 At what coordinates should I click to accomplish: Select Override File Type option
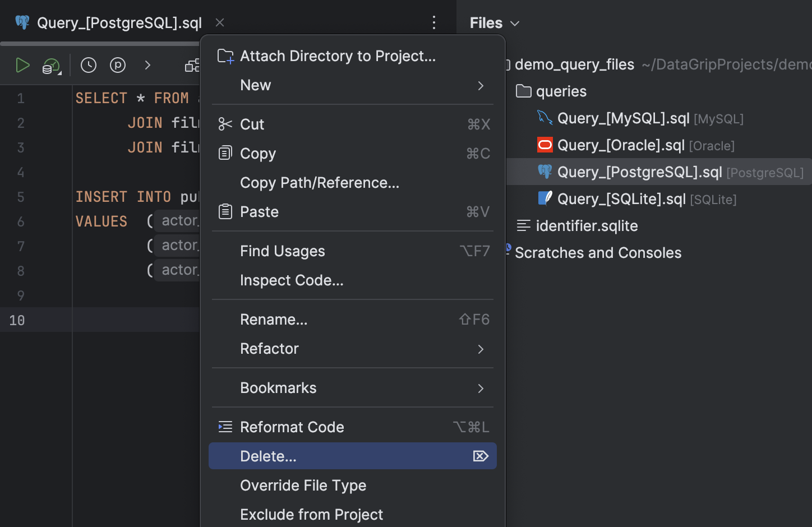click(x=353, y=486)
